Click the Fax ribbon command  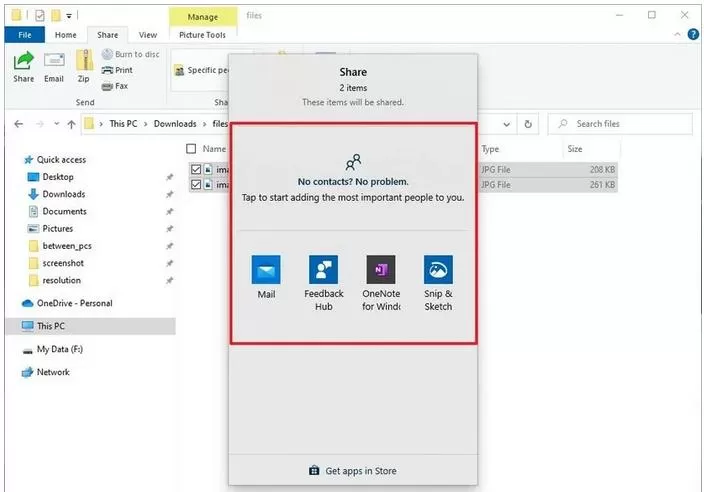115,86
